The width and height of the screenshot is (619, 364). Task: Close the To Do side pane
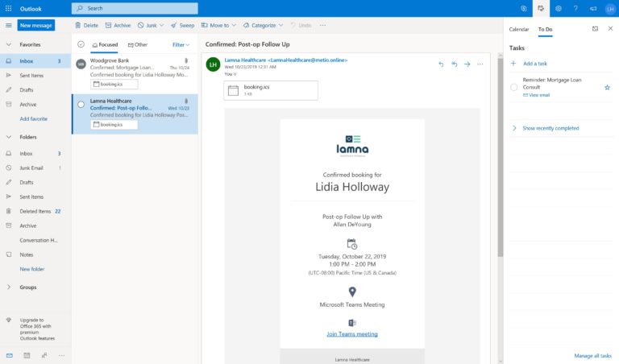point(610,29)
